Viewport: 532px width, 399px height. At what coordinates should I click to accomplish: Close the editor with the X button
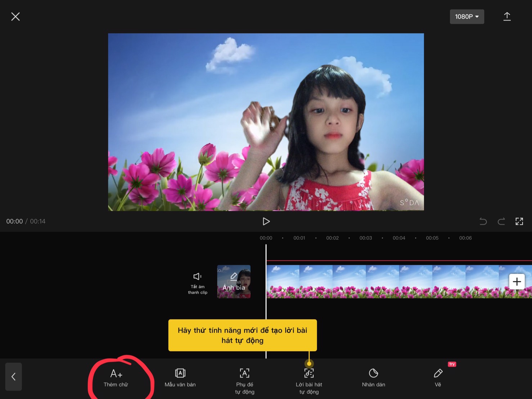(15, 17)
